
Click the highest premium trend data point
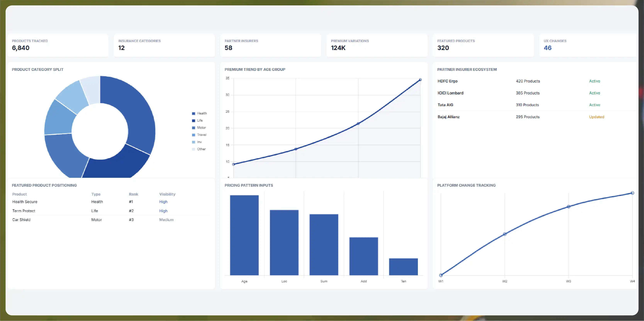click(x=420, y=80)
